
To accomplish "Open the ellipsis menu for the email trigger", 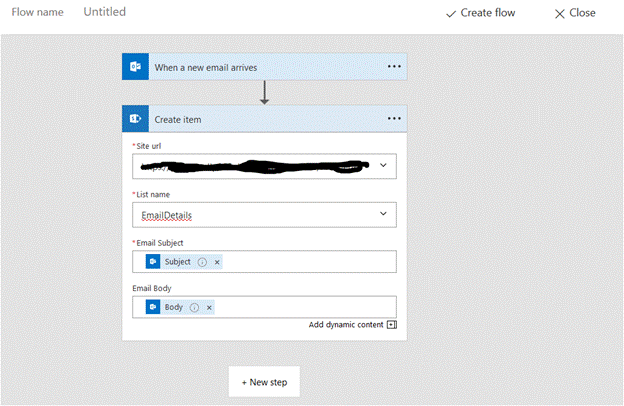I will click(x=393, y=67).
